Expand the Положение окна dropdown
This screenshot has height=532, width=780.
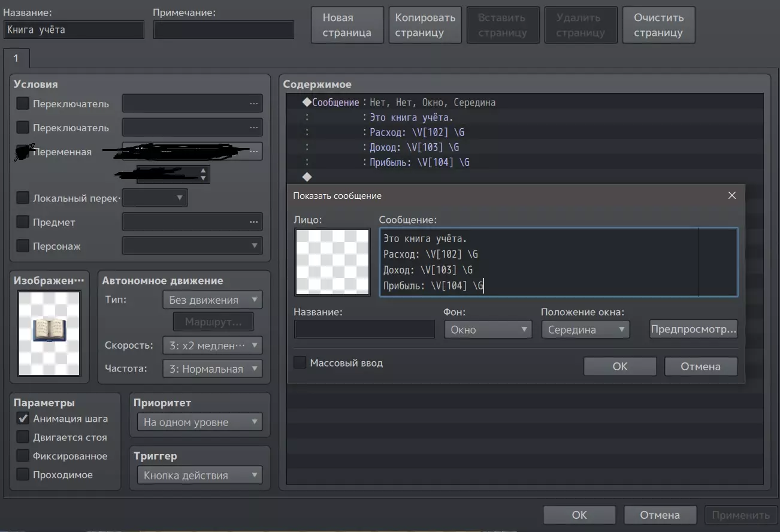pyautogui.click(x=585, y=330)
